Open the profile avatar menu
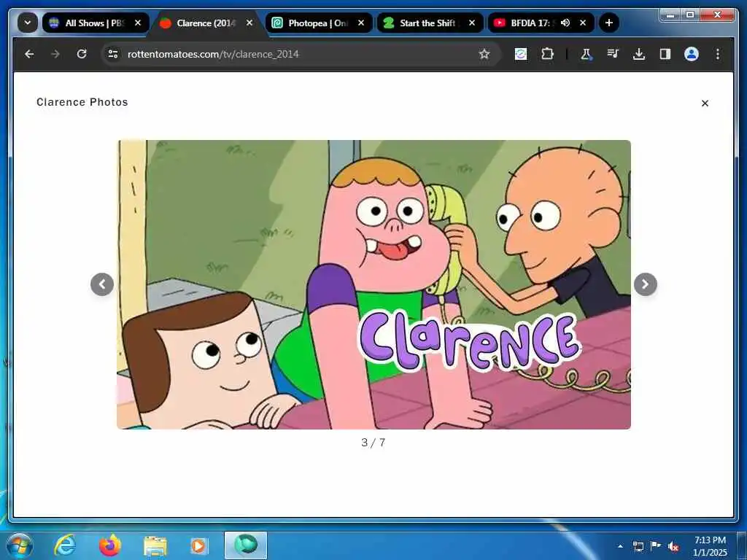Viewport: 747px width, 560px height. pos(692,54)
